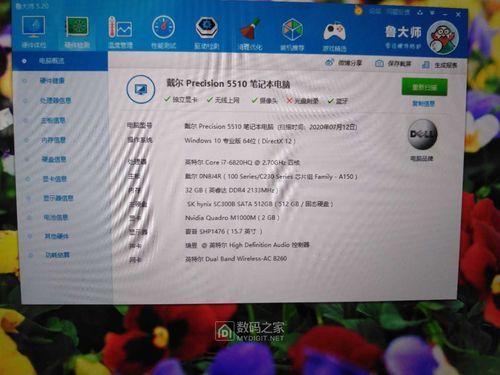Click the Dell brand logo
The image size is (500, 375).
point(422,134)
